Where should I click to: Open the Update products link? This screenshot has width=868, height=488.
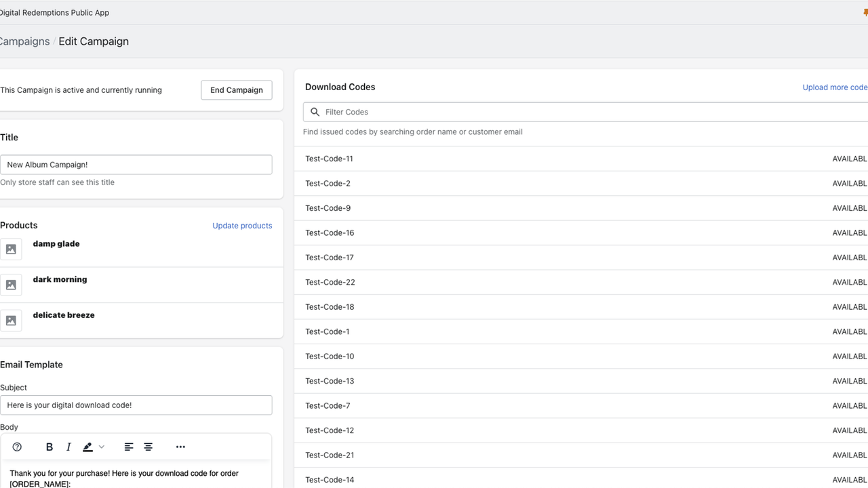click(x=242, y=226)
